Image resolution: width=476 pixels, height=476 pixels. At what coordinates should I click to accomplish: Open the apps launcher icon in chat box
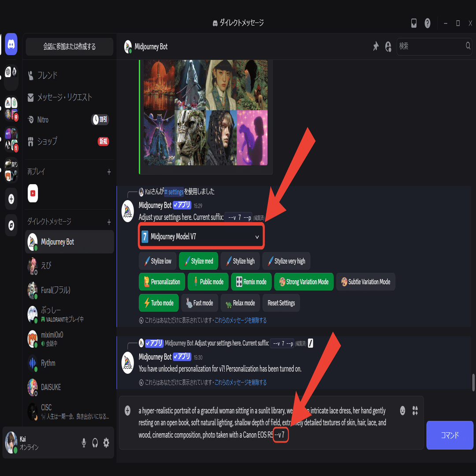click(x=415, y=410)
